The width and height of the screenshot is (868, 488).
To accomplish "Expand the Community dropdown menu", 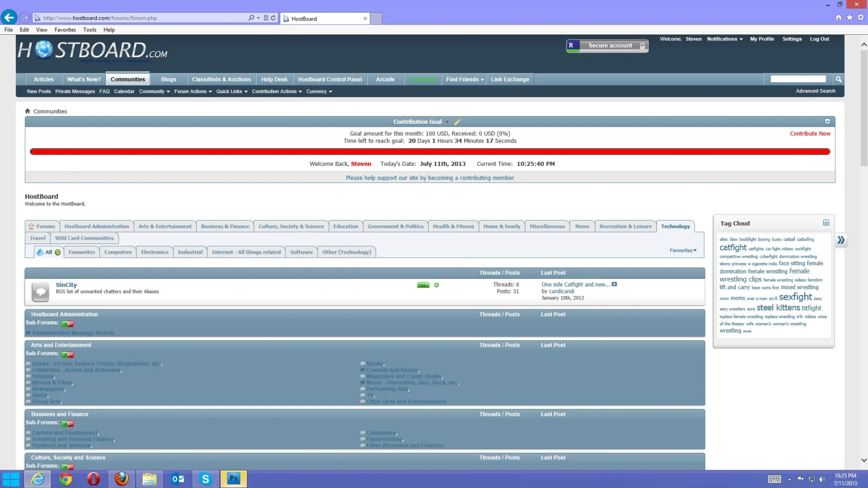I will 154,91.
